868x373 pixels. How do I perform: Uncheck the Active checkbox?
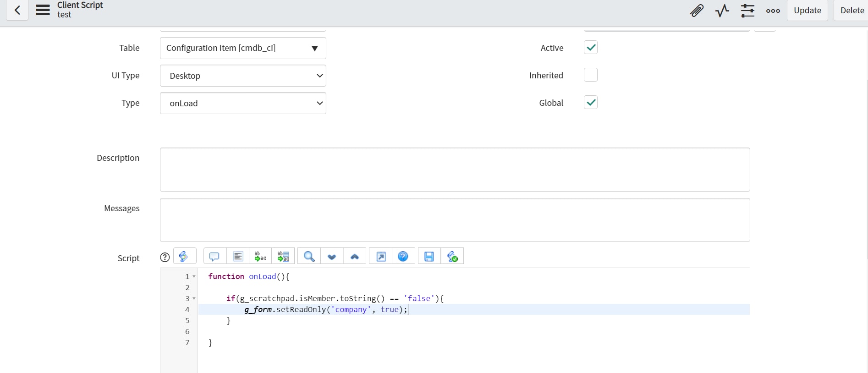point(591,47)
